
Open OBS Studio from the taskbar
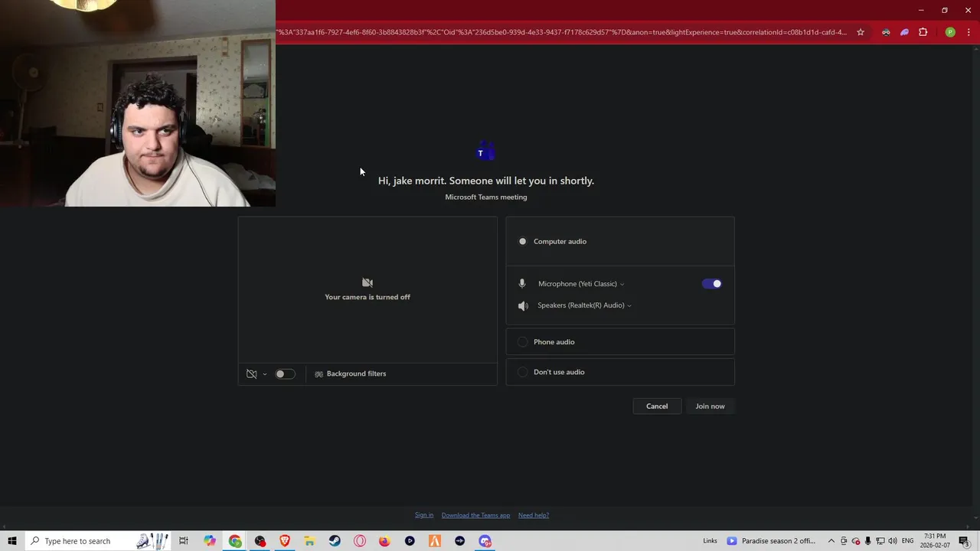tap(260, 541)
